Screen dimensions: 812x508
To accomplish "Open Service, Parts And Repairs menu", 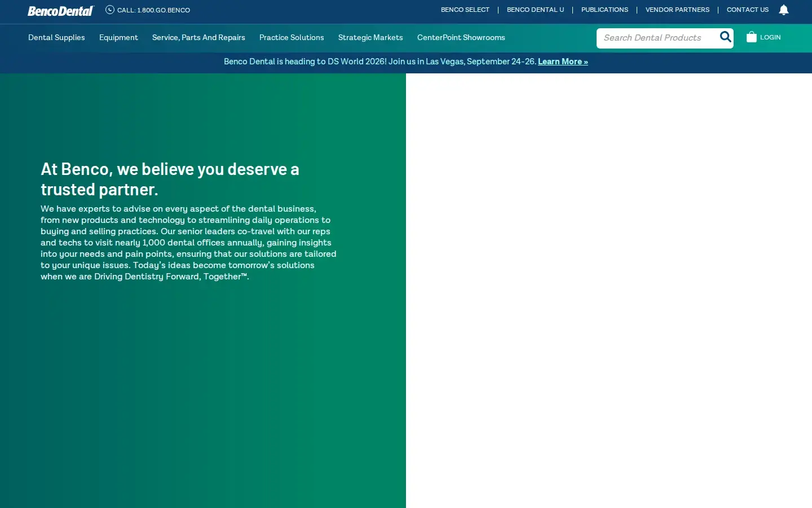I will coord(198,37).
